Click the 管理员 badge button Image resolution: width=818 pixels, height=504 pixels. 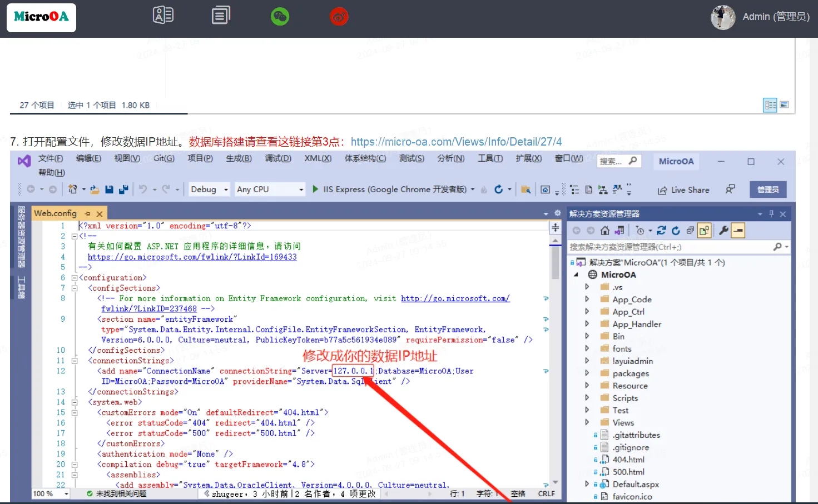pos(768,189)
